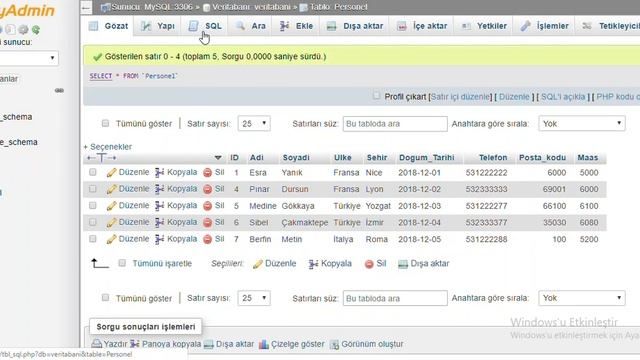Click the settings gear icon in sidebar
Screen dimensions: 640x360
click(x=24, y=29)
